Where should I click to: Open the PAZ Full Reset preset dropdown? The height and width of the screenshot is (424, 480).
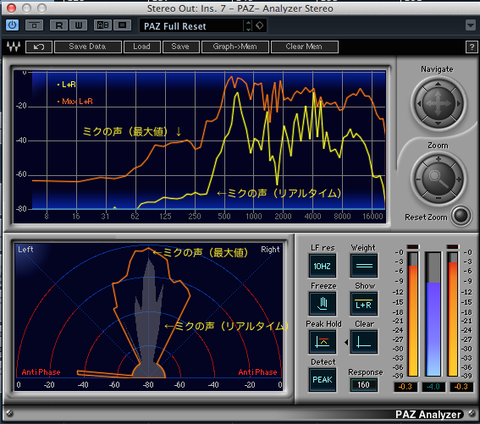(x=192, y=26)
